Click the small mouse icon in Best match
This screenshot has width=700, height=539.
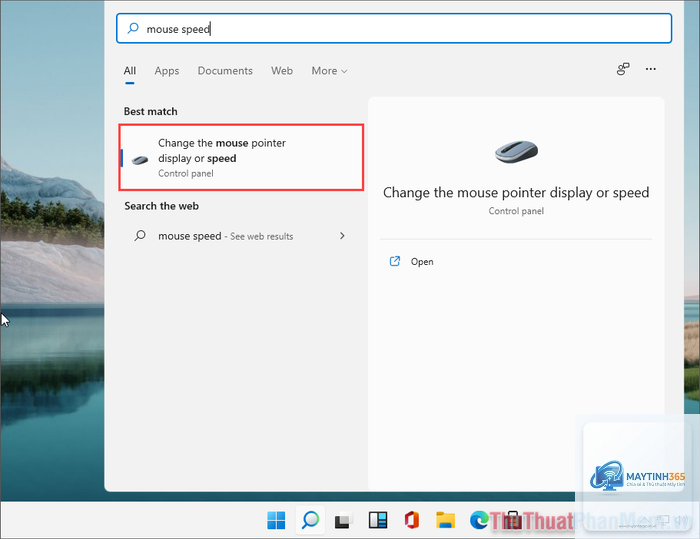(140, 159)
